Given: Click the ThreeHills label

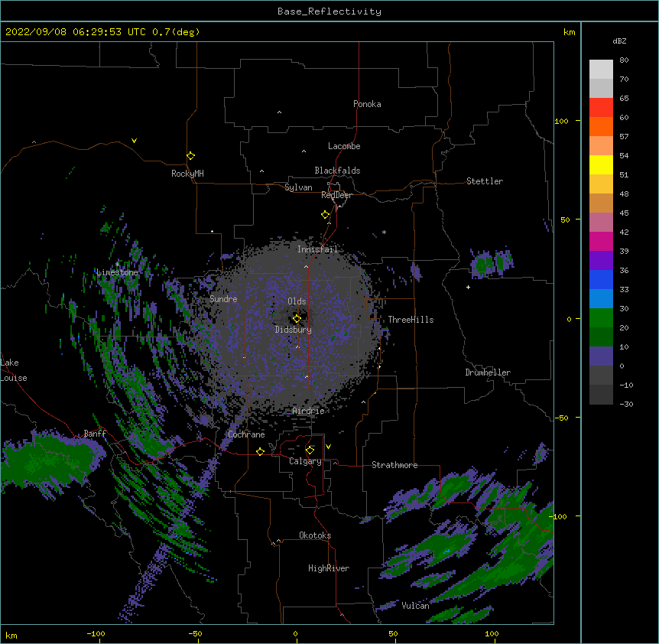Looking at the screenshot, I should click(x=411, y=320).
